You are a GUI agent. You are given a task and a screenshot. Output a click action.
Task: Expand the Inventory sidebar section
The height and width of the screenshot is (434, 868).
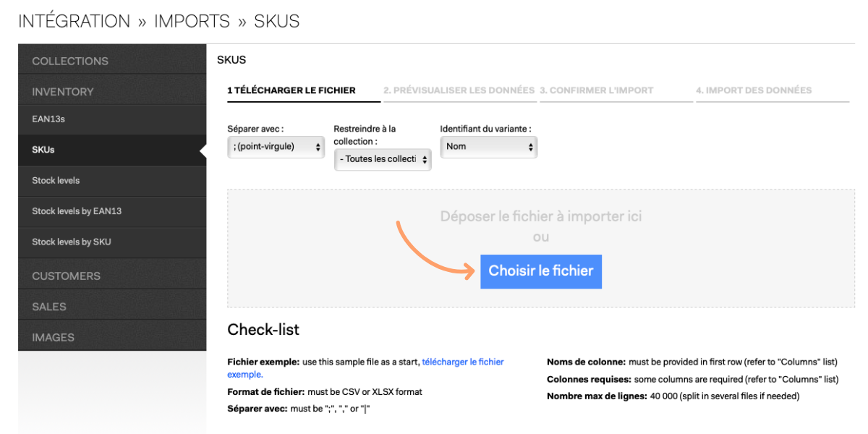pyautogui.click(x=112, y=91)
